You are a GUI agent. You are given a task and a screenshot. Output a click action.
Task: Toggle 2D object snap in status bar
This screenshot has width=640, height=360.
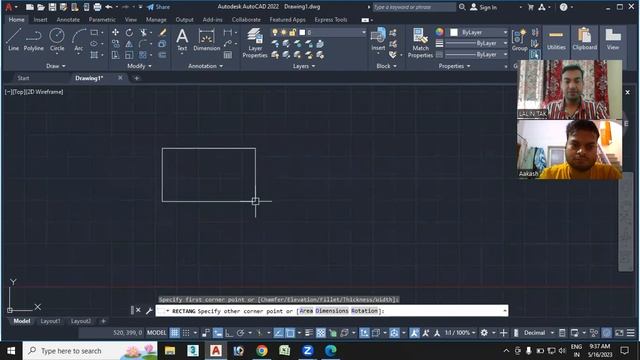290,333
